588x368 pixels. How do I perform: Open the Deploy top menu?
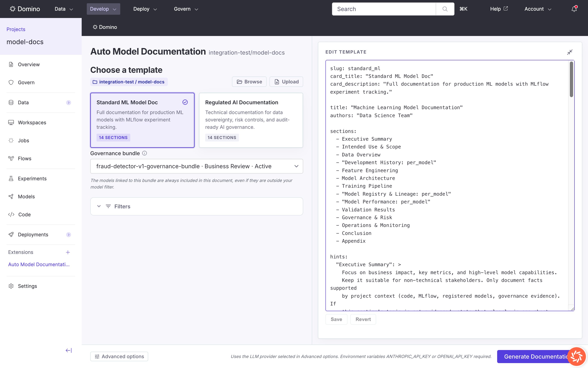(145, 9)
